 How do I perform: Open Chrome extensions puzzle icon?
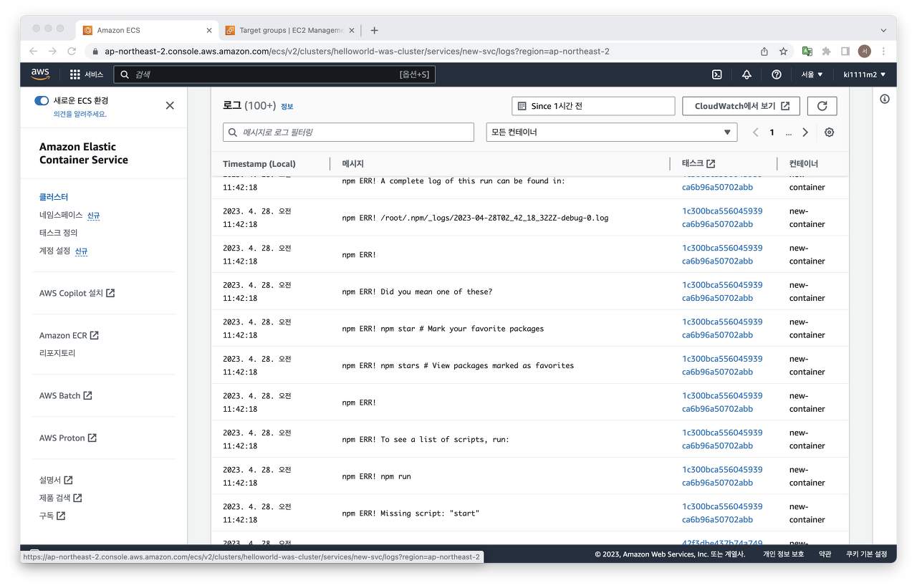826,52
